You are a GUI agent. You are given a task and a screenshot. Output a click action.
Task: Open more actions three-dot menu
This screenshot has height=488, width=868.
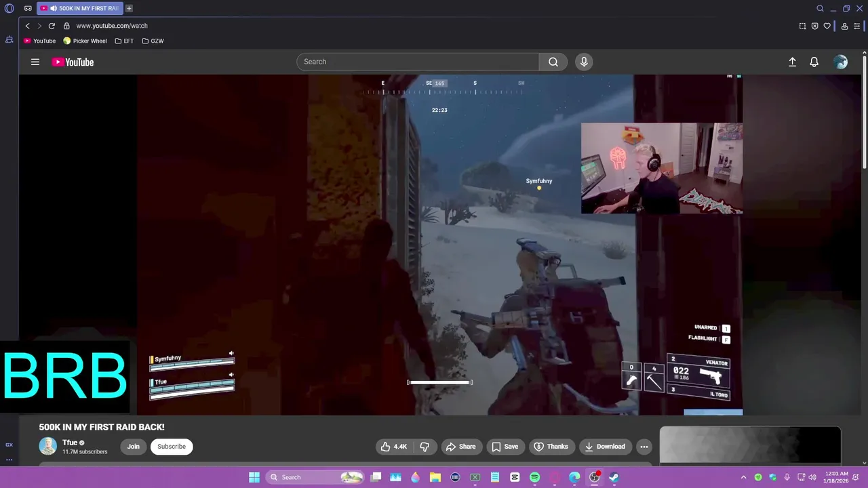pyautogui.click(x=644, y=447)
